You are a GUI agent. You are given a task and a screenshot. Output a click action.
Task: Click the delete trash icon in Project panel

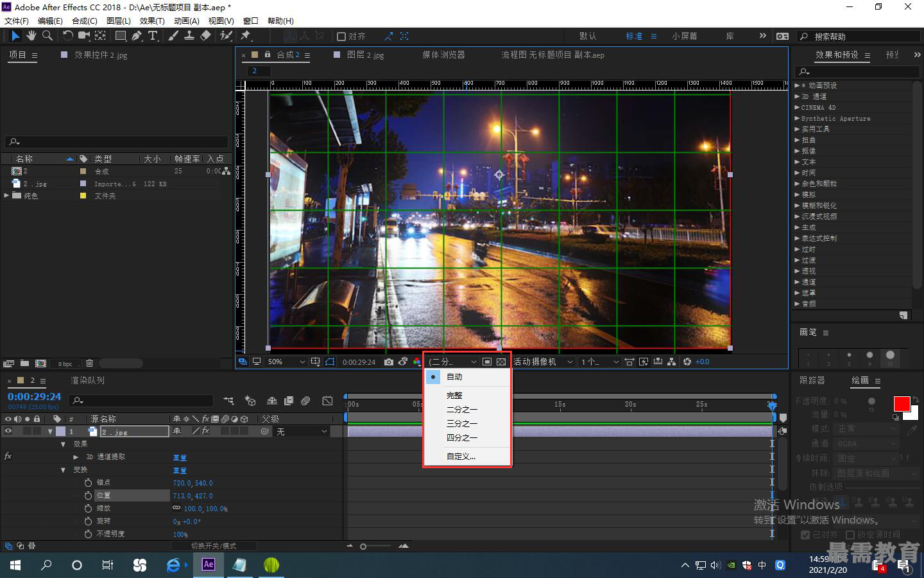90,363
